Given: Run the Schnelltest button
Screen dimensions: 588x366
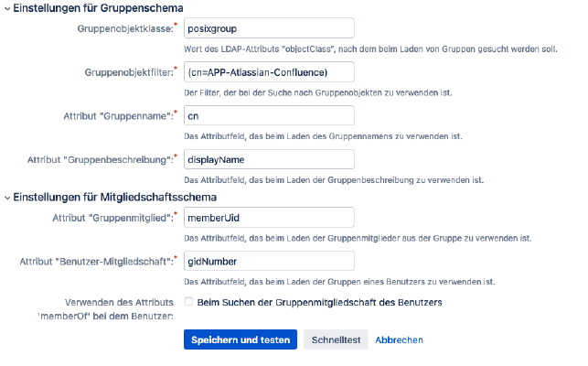Looking at the screenshot, I should pos(336,339).
